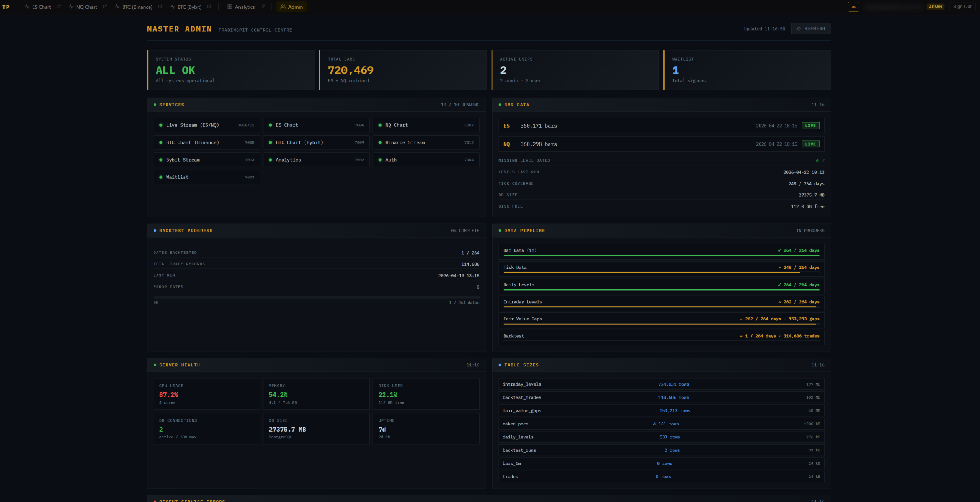Open the System Status ALL OK card
The width and height of the screenshot is (980, 502).
coord(231,70)
